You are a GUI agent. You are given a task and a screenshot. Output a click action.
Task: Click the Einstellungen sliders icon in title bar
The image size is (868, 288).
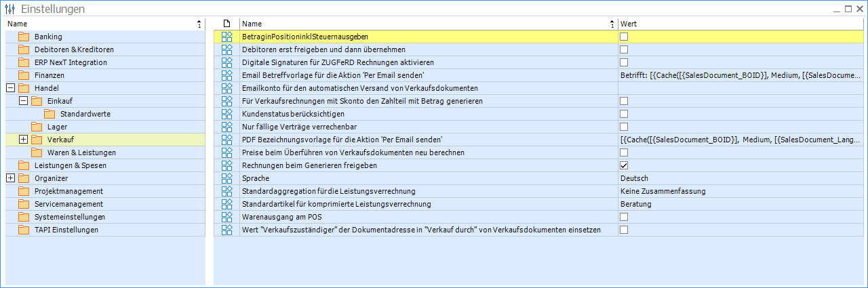(10, 9)
